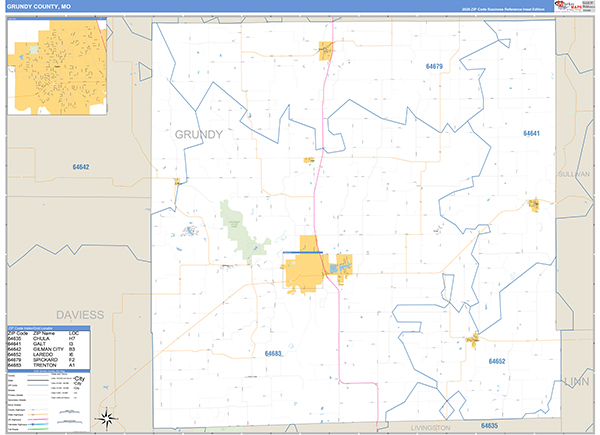Screen dimensions: 600x435
Task: Click the LOC column header
Action: 74,333
